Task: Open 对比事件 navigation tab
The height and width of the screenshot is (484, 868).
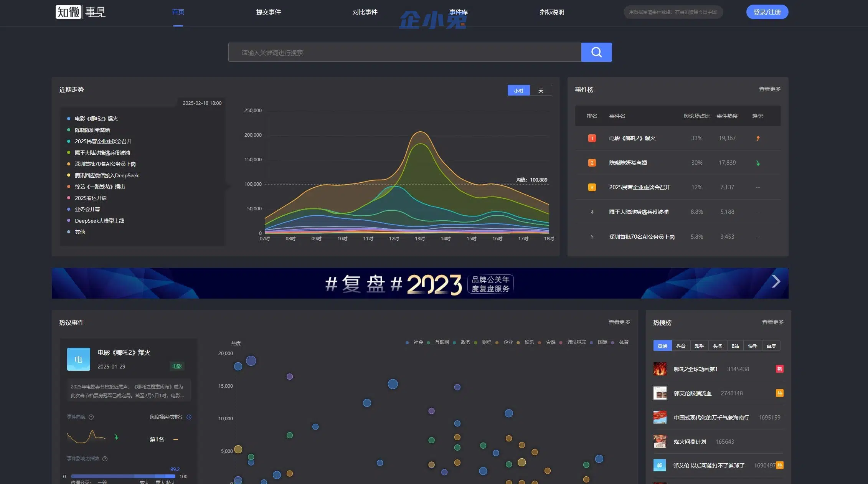Action: click(365, 12)
